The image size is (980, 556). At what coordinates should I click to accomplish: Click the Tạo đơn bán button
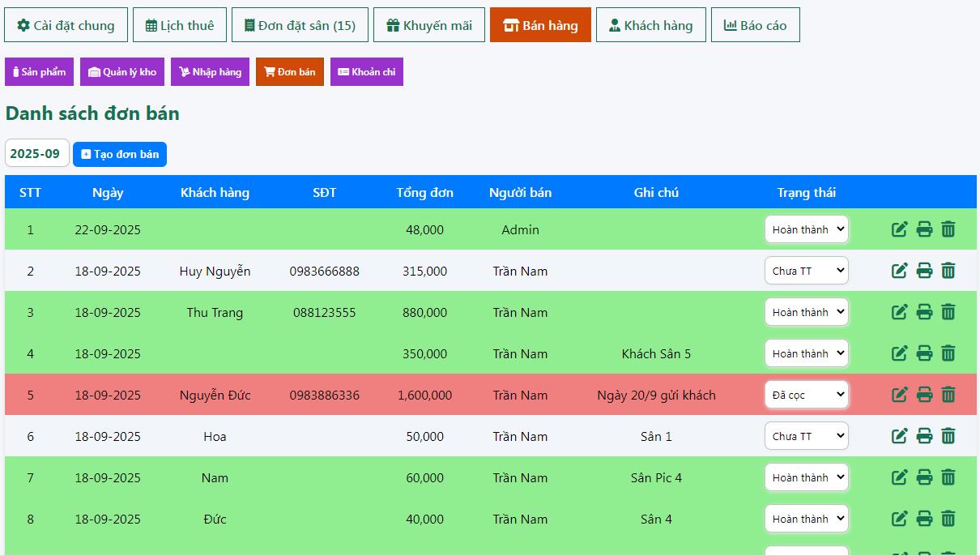pyautogui.click(x=120, y=154)
